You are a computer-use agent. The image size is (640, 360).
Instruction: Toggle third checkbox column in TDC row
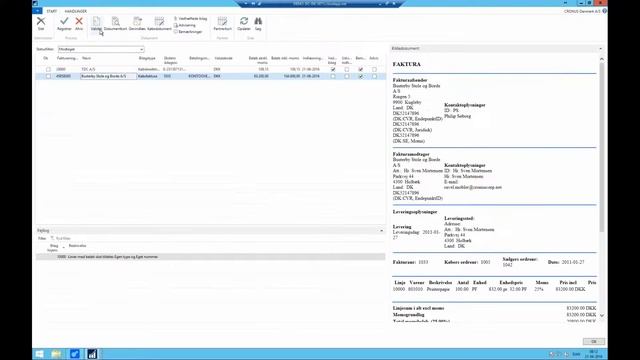347,69
